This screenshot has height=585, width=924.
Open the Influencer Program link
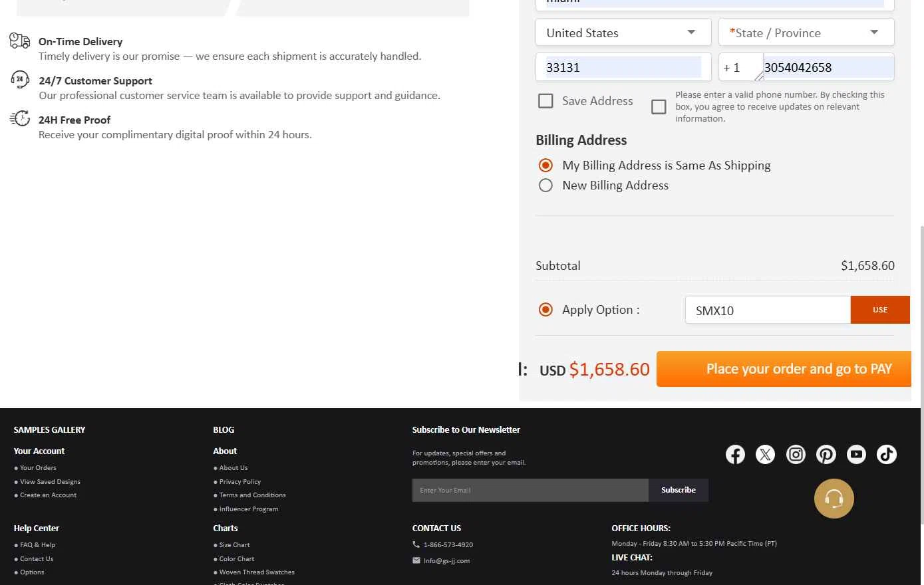pos(249,509)
